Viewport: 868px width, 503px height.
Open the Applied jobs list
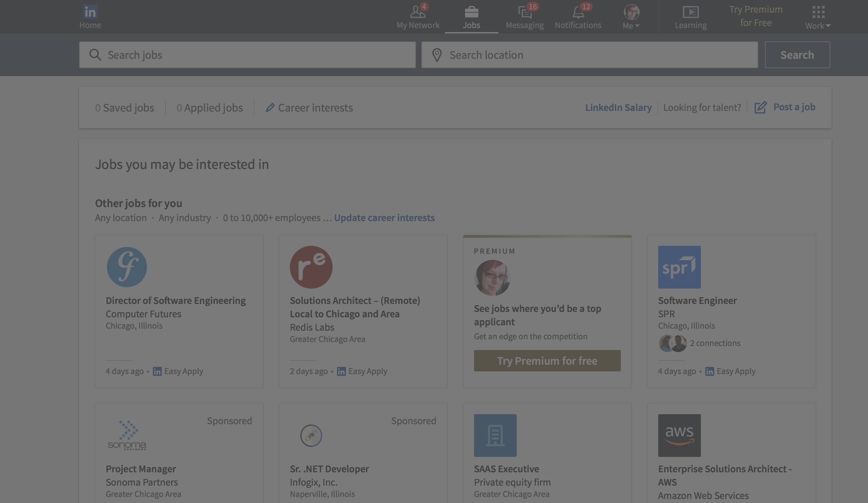(209, 108)
